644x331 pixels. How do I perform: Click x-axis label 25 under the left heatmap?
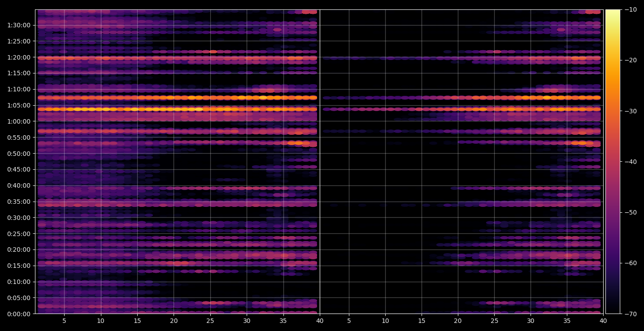[x=210, y=321]
